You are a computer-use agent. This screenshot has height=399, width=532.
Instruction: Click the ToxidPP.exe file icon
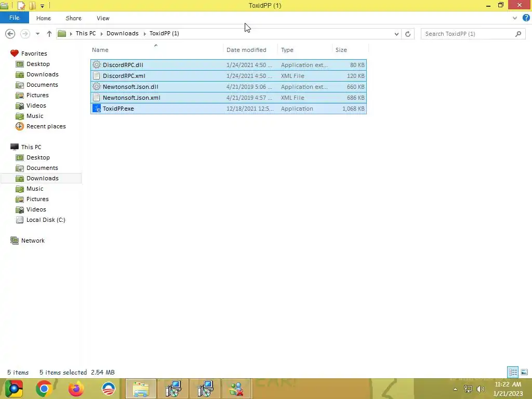pyautogui.click(x=97, y=109)
